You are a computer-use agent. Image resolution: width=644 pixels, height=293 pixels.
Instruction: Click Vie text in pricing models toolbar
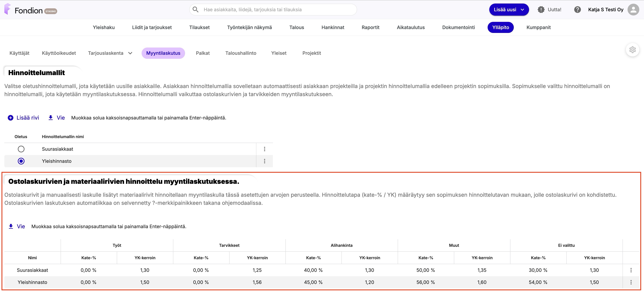pos(61,118)
